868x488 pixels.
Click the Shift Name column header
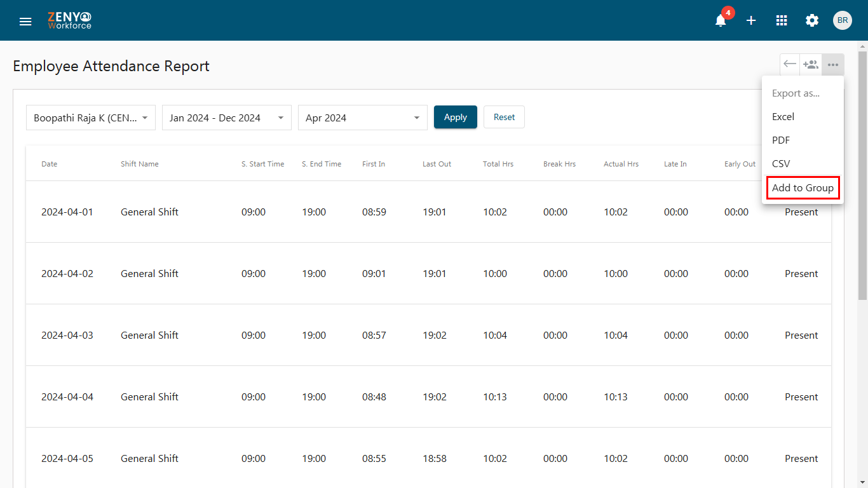tap(140, 164)
